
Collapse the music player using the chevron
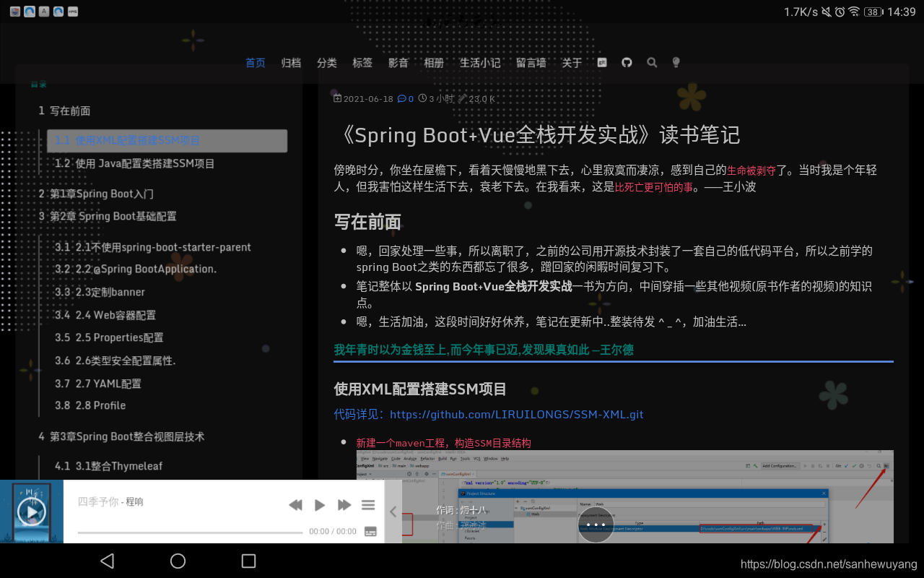pyautogui.click(x=392, y=511)
